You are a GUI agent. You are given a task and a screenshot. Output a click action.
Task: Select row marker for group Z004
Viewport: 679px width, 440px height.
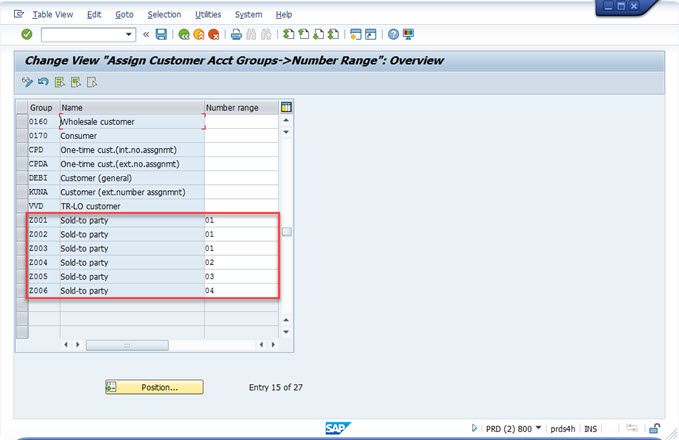point(22,262)
